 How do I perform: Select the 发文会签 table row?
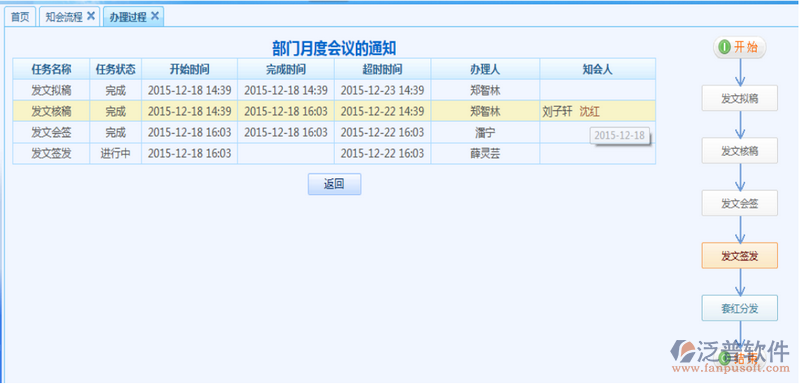(x=334, y=133)
